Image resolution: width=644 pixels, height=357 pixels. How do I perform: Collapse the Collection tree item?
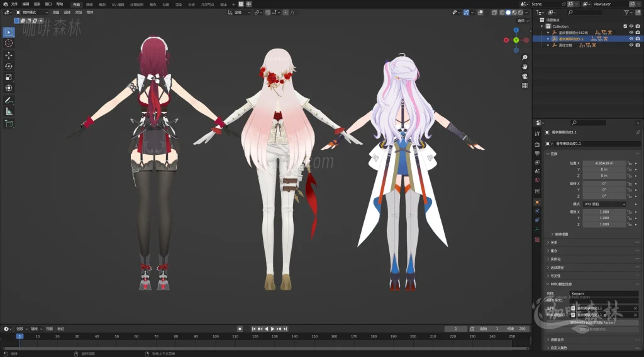[x=542, y=26]
